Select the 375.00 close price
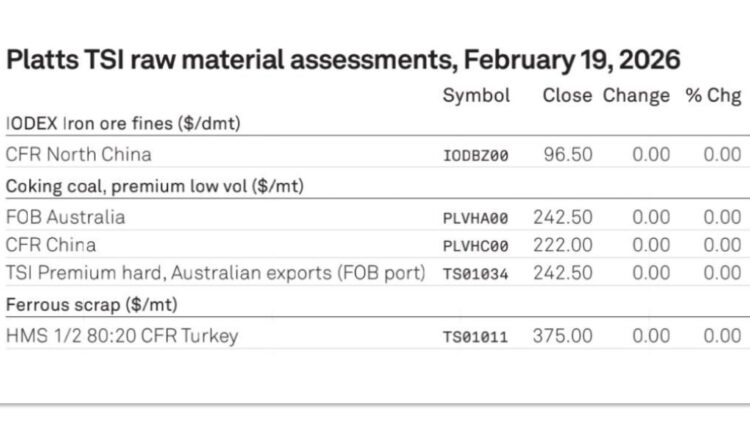 pos(563,335)
